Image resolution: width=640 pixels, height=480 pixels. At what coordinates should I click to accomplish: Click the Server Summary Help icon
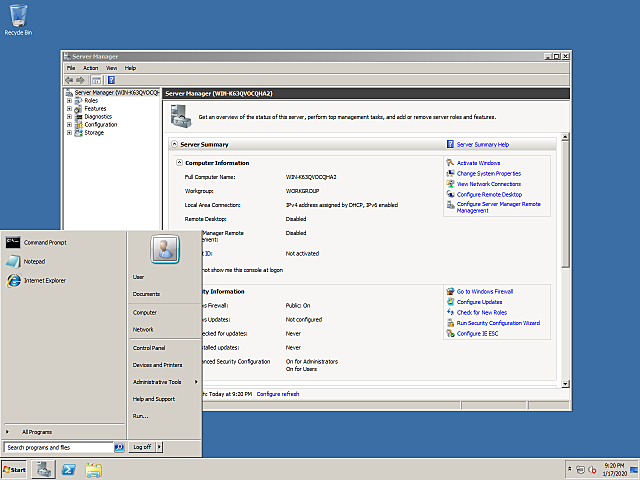pos(450,144)
